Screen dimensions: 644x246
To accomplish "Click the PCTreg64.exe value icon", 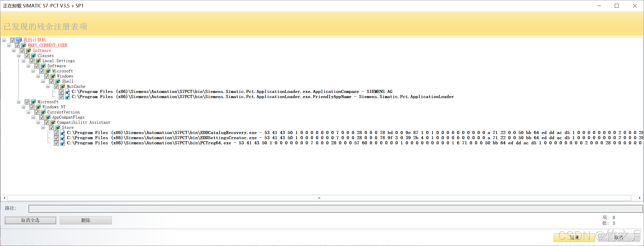I will (x=63, y=143).
